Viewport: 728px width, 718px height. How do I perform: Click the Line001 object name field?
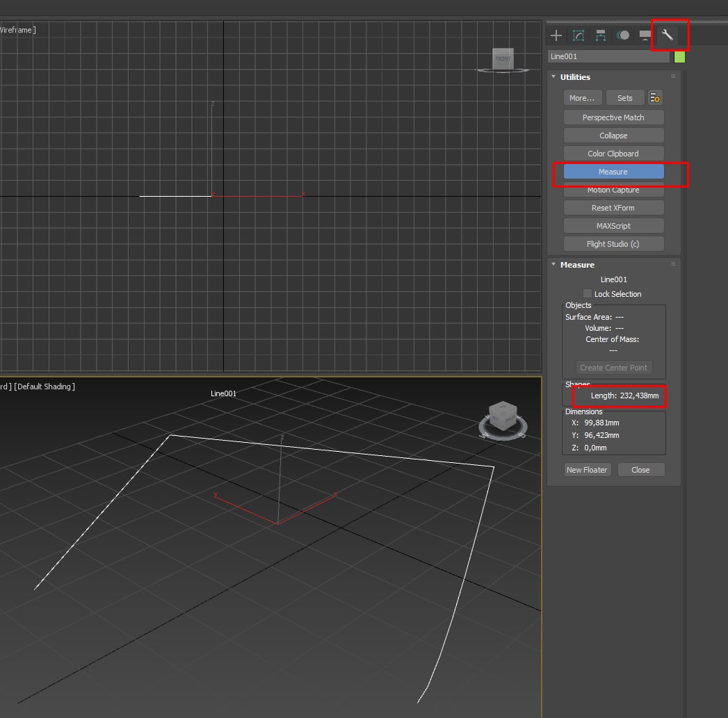click(608, 56)
